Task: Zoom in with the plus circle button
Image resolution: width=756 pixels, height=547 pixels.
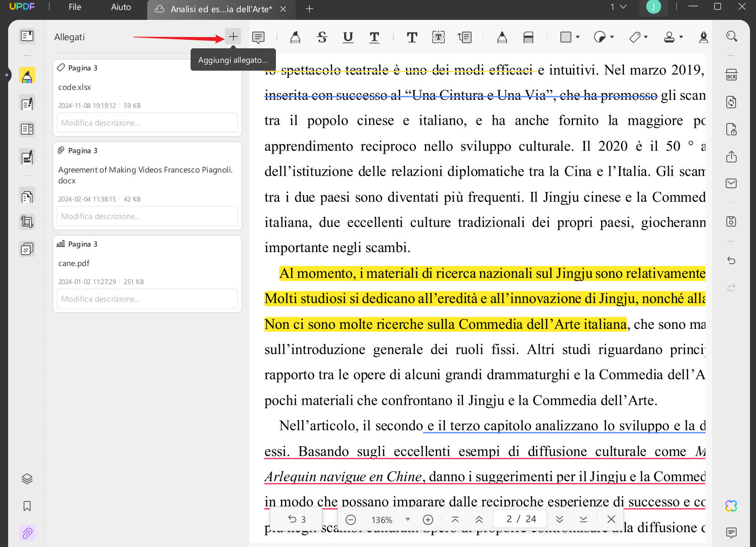Action: click(x=428, y=520)
